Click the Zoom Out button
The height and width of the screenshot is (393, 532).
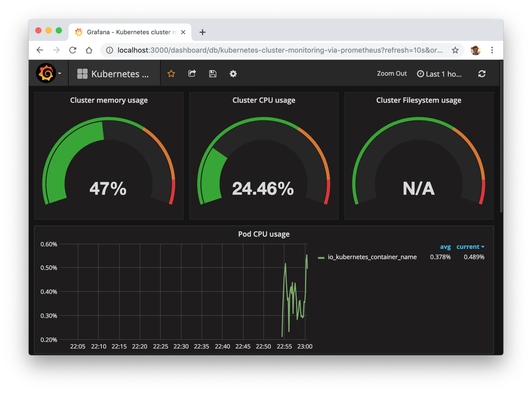pyautogui.click(x=392, y=74)
